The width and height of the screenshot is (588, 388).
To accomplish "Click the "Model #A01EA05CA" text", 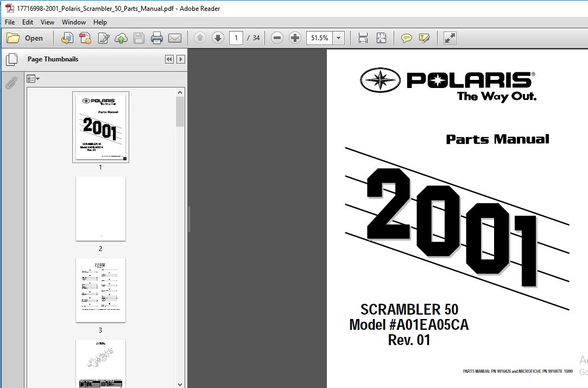I will [x=409, y=324].
